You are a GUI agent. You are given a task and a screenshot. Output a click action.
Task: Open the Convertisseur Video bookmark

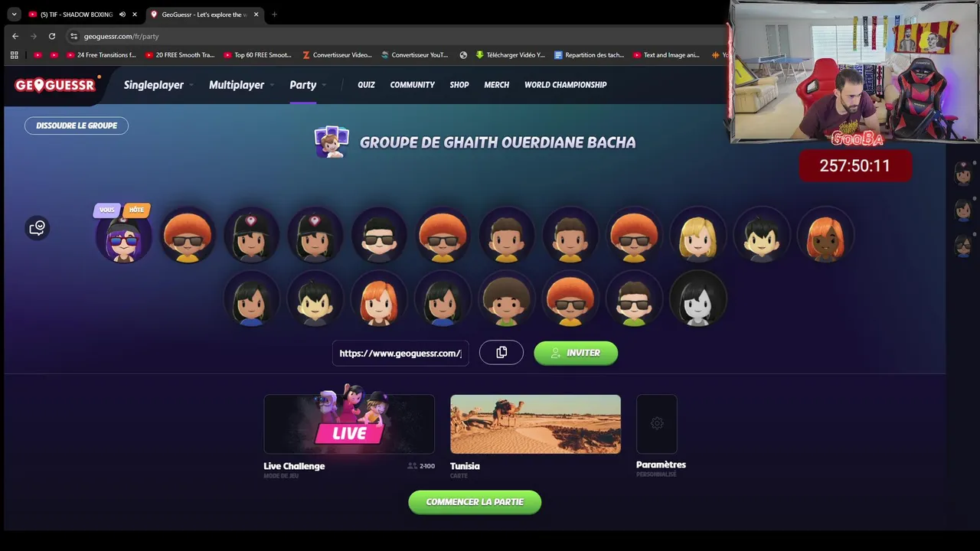click(337, 55)
